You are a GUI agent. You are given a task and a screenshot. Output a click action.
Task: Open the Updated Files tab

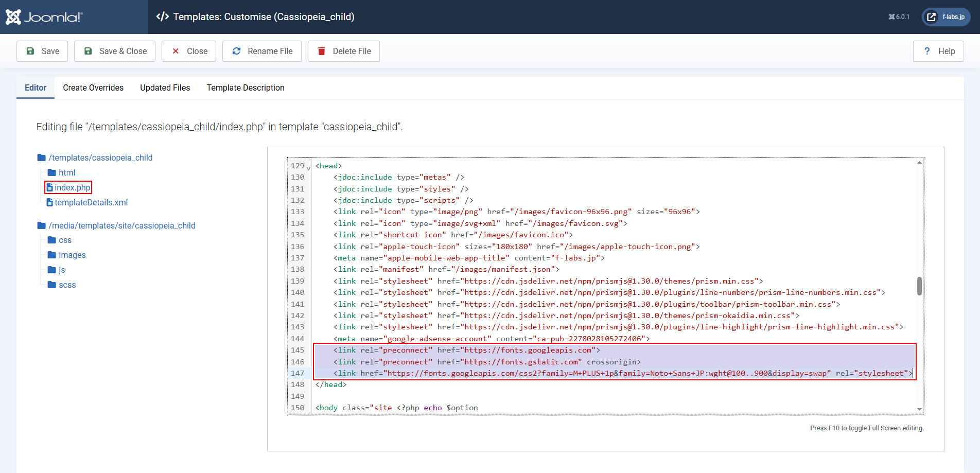pos(165,87)
